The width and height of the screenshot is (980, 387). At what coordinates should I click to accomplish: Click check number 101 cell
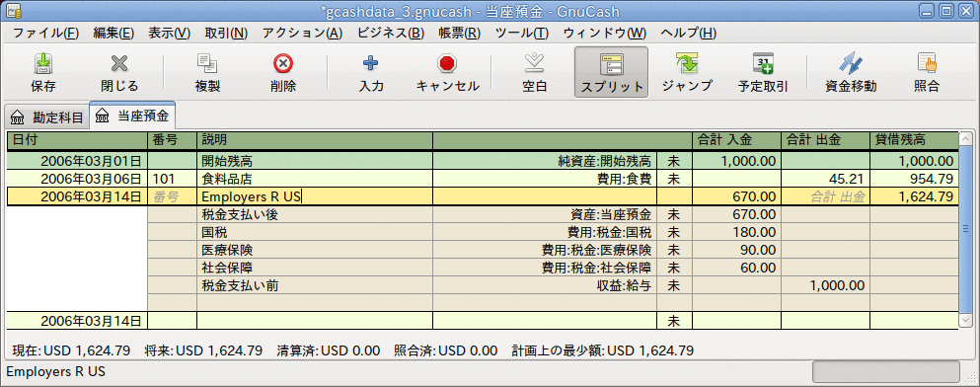pyautogui.click(x=172, y=179)
